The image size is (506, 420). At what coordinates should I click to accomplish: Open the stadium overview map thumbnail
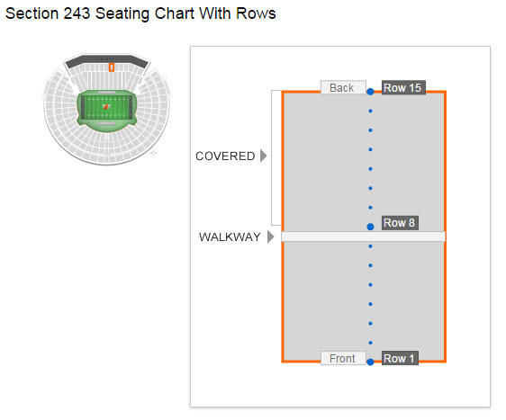(x=107, y=110)
